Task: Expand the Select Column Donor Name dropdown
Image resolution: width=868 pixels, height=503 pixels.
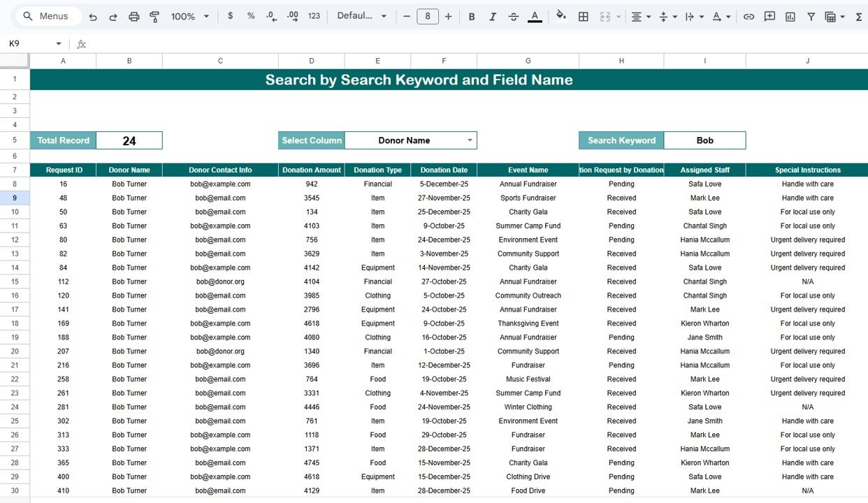Action: [470, 140]
